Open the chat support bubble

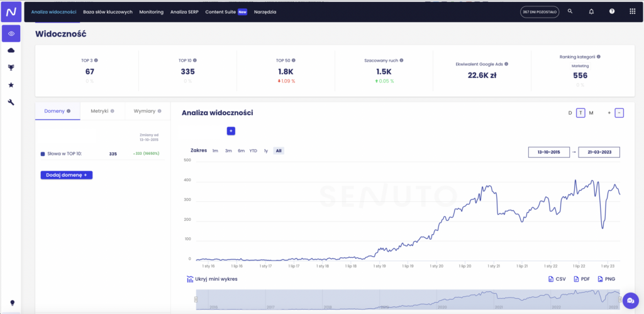pyautogui.click(x=630, y=300)
